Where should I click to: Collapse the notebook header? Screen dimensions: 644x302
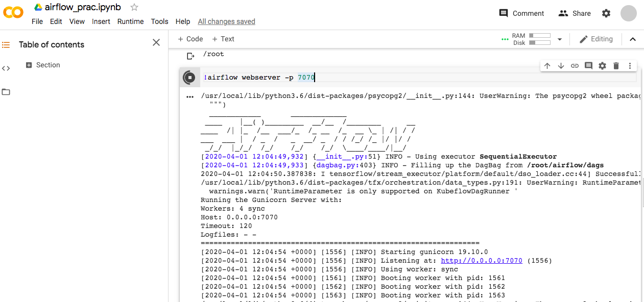[633, 39]
